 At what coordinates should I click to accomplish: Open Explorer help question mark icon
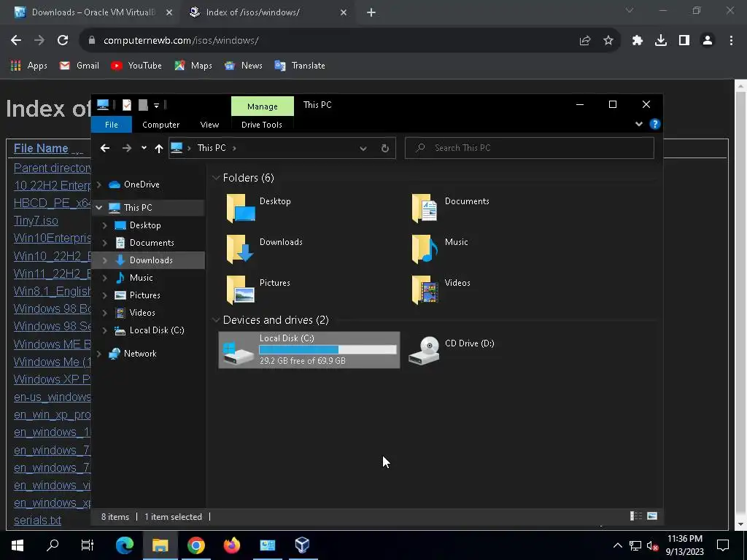tap(655, 124)
